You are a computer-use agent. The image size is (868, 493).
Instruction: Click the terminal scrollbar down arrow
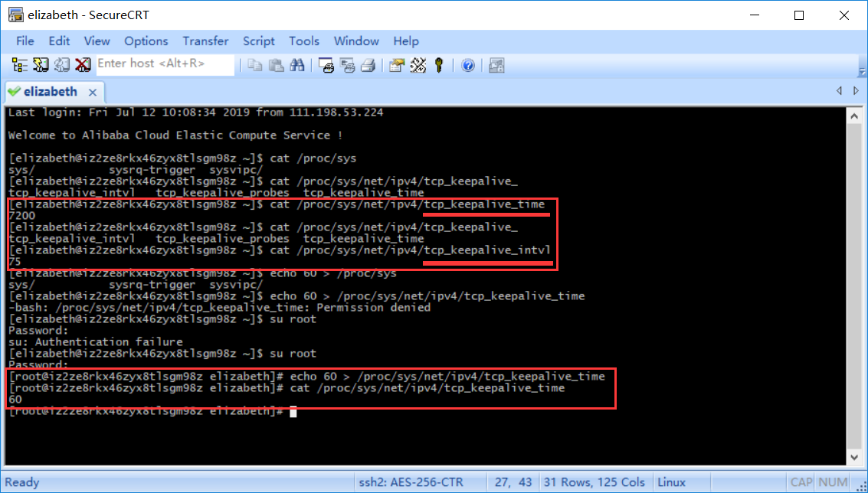854,457
